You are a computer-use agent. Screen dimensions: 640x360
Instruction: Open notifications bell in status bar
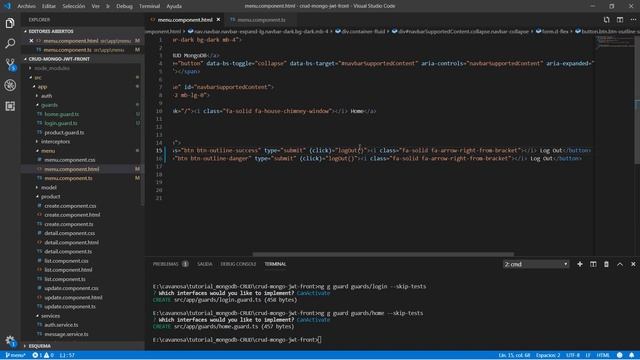coord(631,355)
